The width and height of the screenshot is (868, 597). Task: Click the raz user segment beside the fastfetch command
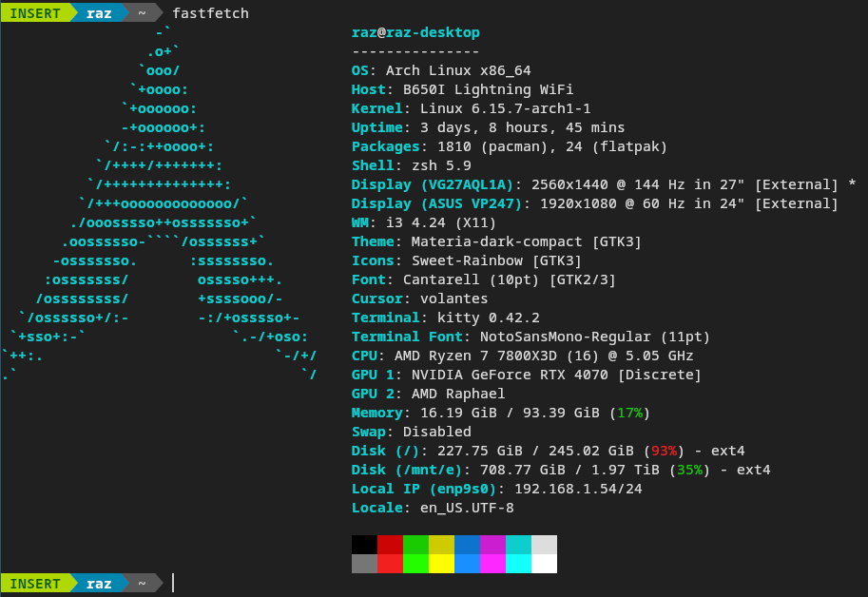(99, 13)
